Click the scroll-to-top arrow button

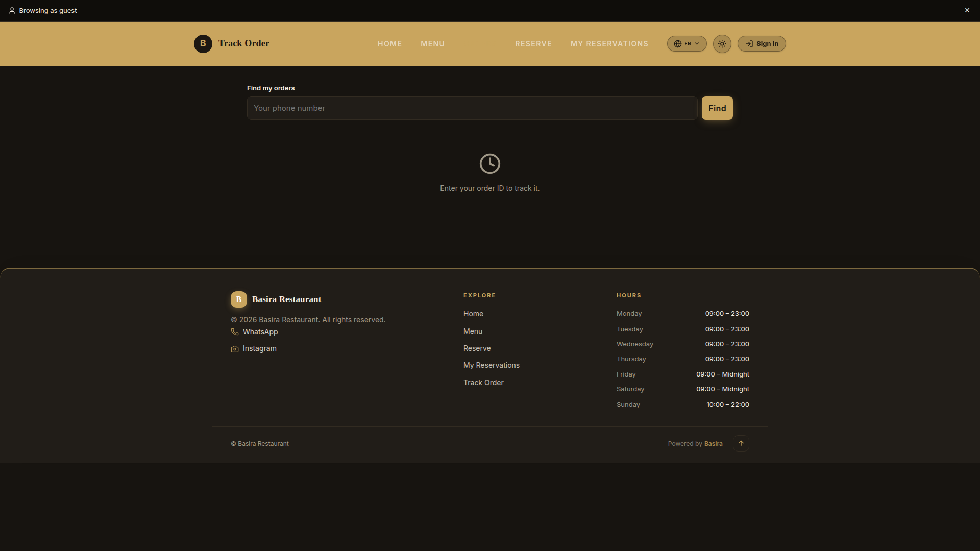point(741,443)
